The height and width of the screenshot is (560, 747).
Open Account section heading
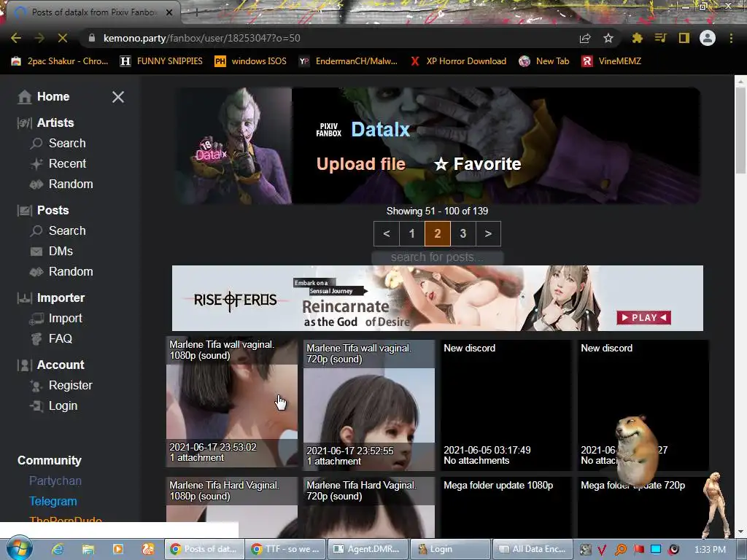pyautogui.click(x=50, y=365)
